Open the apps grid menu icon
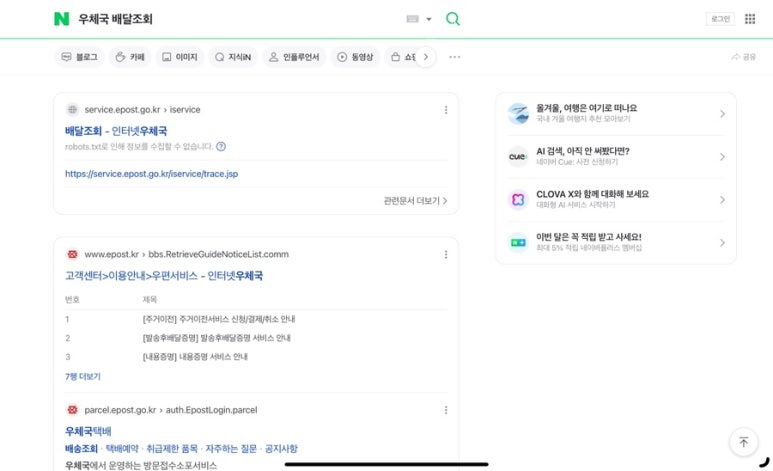Screen dimensions: 773x471 pyautogui.click(x=750, y=19)
